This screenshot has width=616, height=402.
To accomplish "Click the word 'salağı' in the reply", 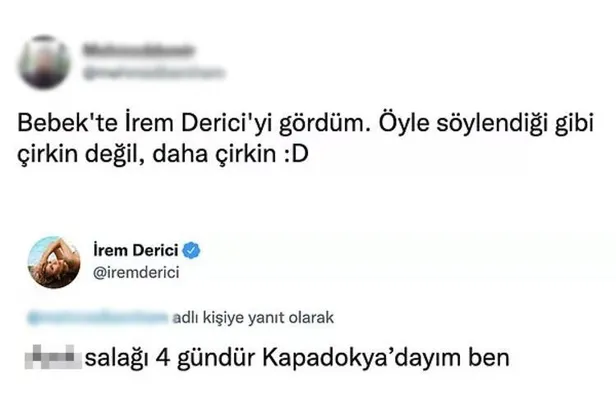I will [x=117, y=358].
